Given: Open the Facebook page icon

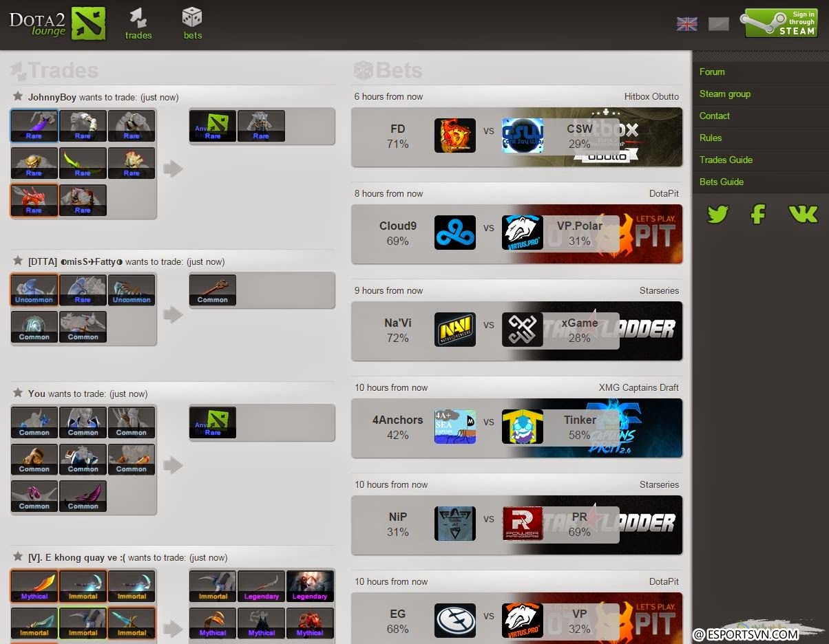Looking at the screenshot, I should [x=758, y=215].
